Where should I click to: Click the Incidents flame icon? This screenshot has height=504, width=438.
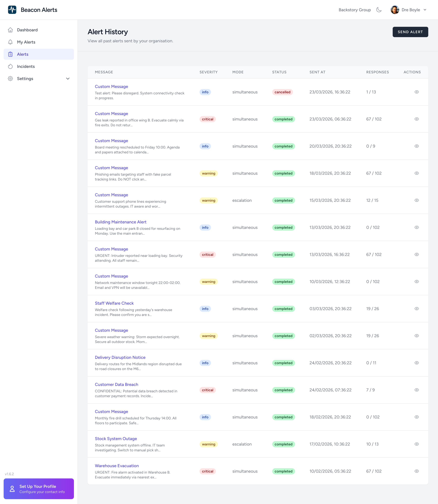tap(10, 66)
